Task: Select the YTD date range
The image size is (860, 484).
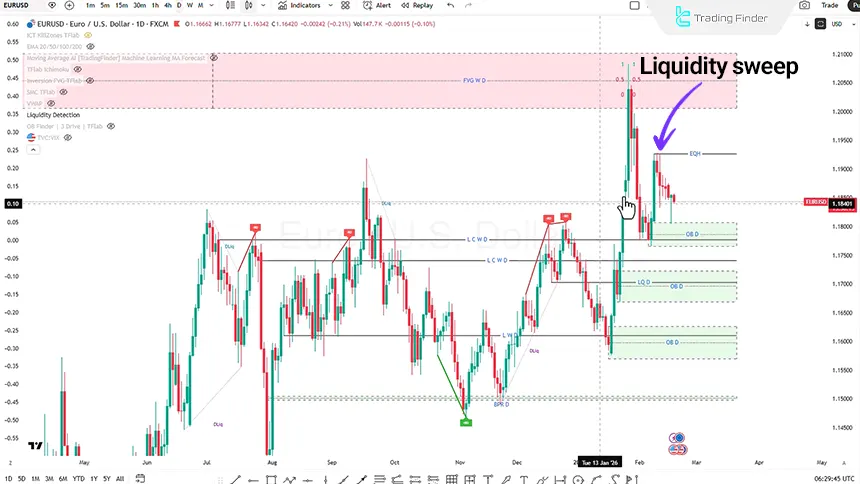Action: click(x=78, y=479)
